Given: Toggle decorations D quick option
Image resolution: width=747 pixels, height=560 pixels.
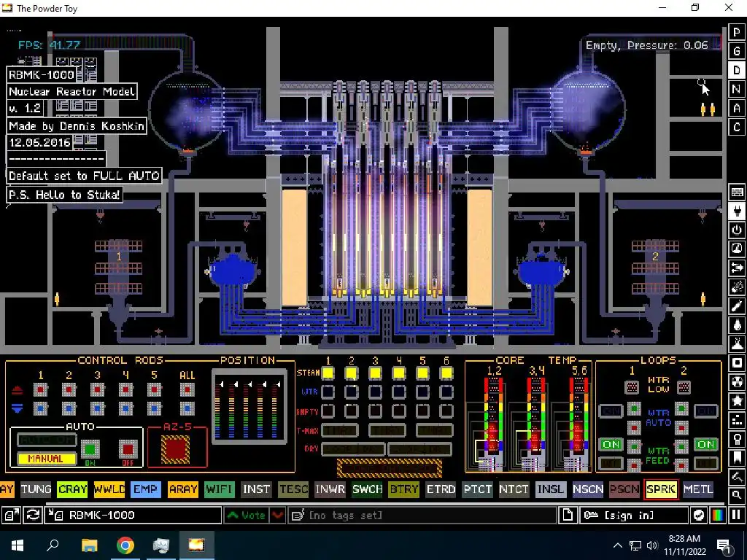Looking at the screenshot, I should click(737, 70).
